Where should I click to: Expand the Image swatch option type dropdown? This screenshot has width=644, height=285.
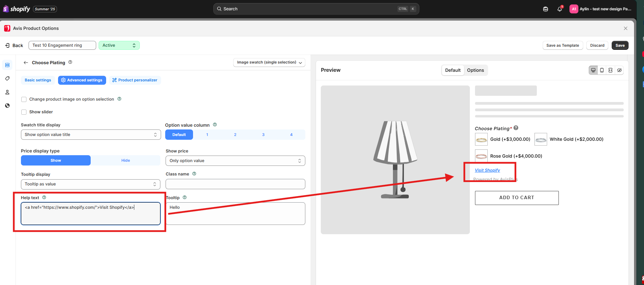tap(269, 62)
